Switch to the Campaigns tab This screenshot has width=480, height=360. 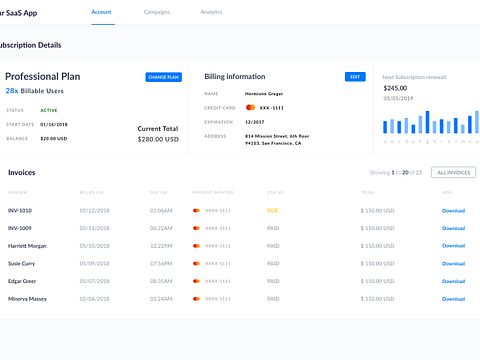pos(157,12)
